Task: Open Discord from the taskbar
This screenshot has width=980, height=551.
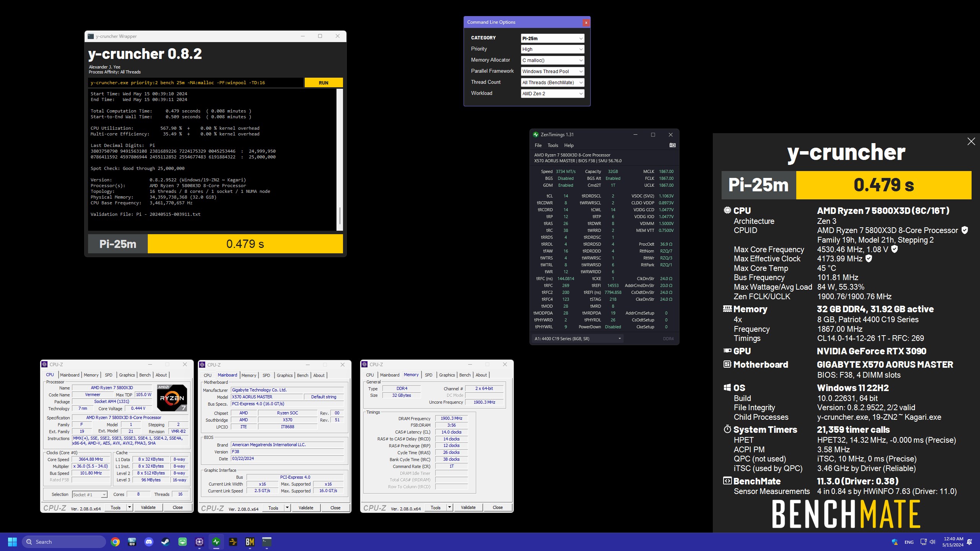Action: click(x=149, y=542)
